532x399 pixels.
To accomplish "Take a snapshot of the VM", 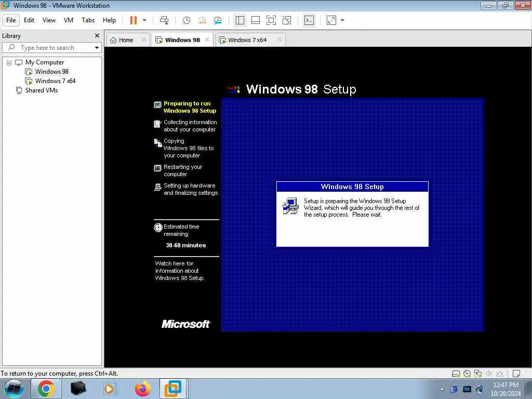I will (187, 20).
